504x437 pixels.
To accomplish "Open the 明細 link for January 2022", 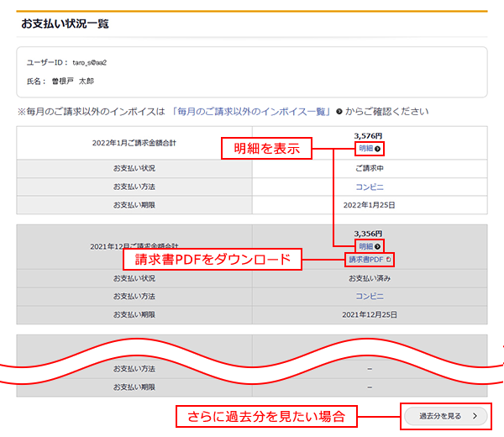I will click(x=365, y=149).
